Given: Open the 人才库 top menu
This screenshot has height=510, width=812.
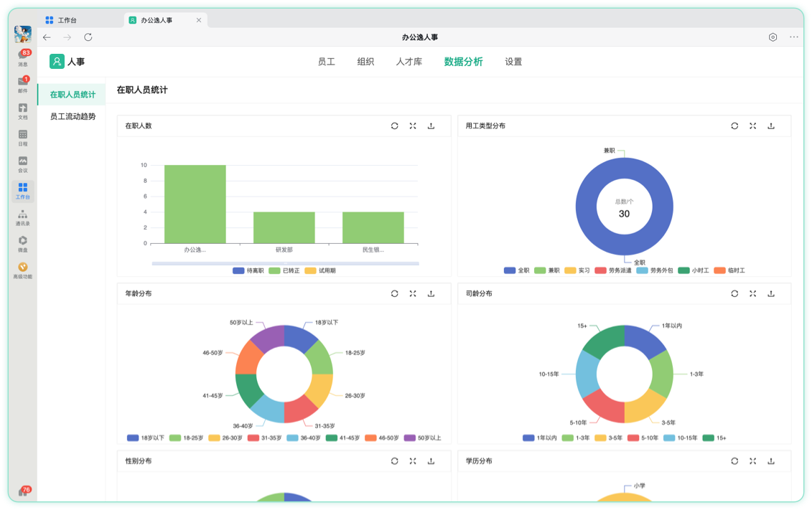Looking at the screenshot, I should pyautogui.click(x=409, y=62).
